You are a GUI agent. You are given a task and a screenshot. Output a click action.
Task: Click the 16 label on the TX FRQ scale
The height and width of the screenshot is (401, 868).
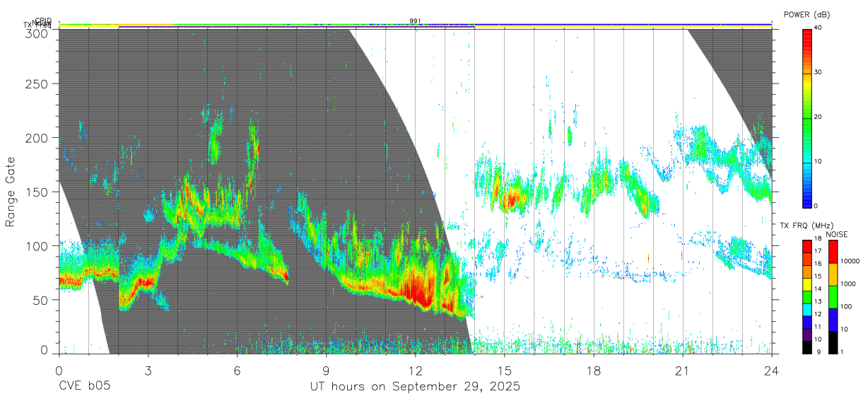(x=817, y=264)
